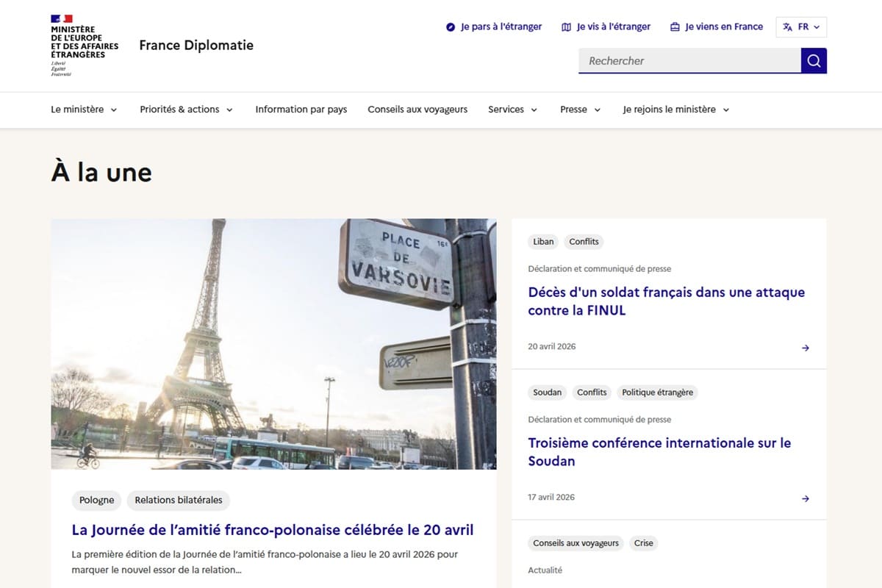Click the translate icon next to FR
The height and width of the screenshot is (588, 882).
point(789,26)
